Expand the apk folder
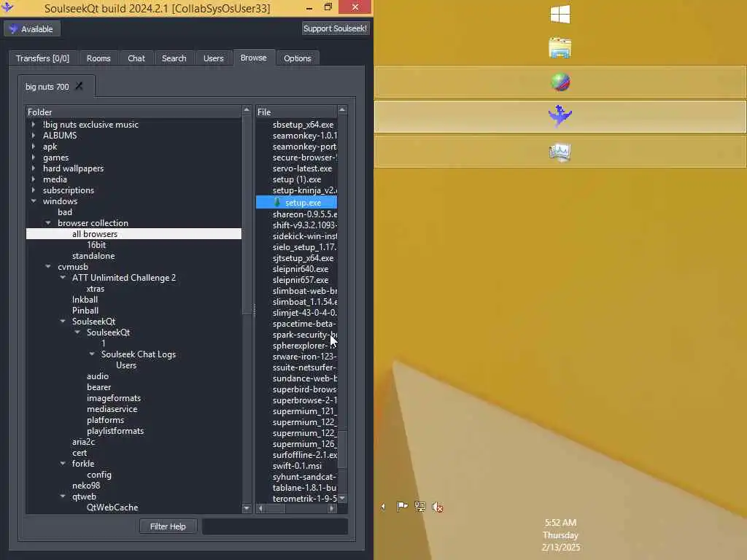Viewport: 747px width, 560px height. coord(34,146)
